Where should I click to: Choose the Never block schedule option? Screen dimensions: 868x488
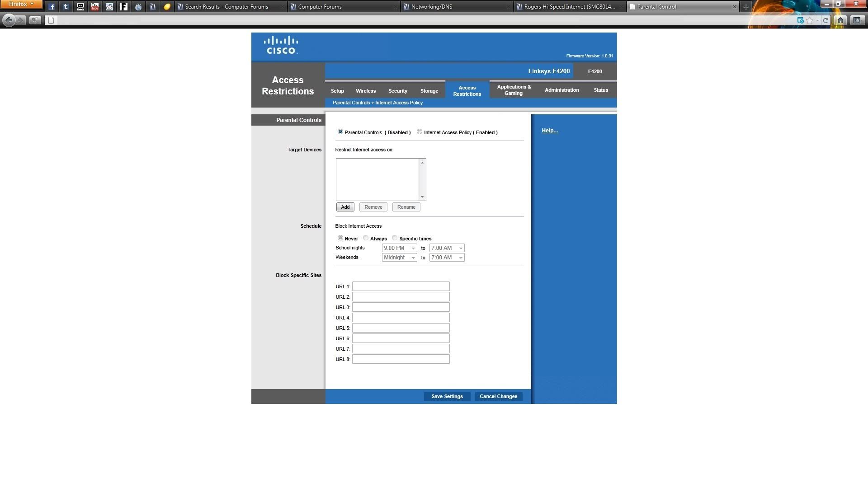point(340,238)
